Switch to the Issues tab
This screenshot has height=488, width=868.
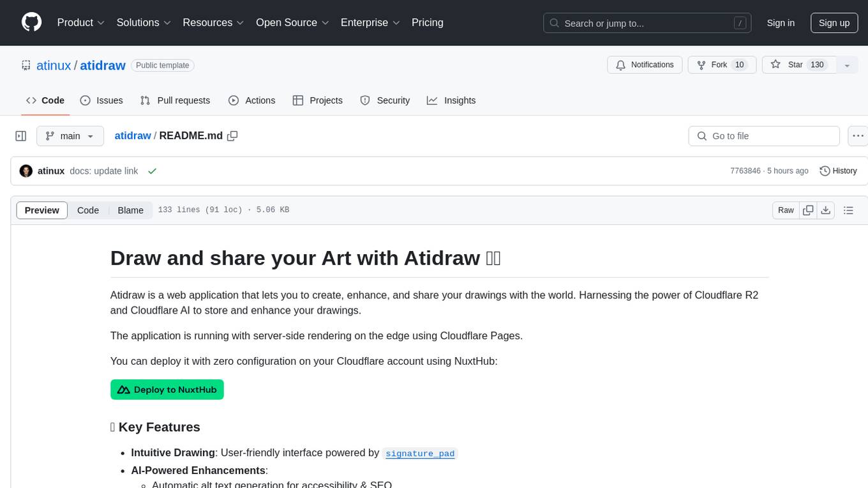tap(101, 100)
